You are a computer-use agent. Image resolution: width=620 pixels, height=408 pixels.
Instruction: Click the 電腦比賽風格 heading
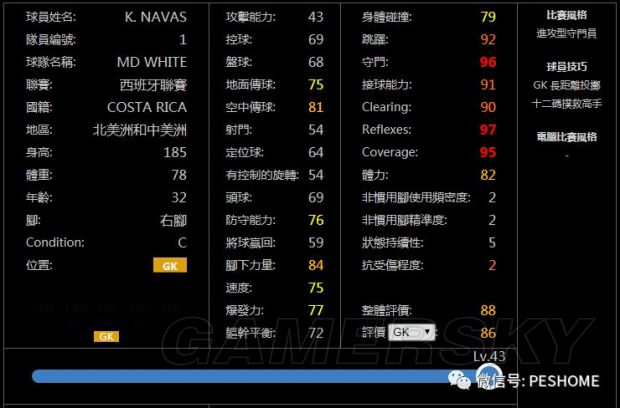tap(567, 137)
